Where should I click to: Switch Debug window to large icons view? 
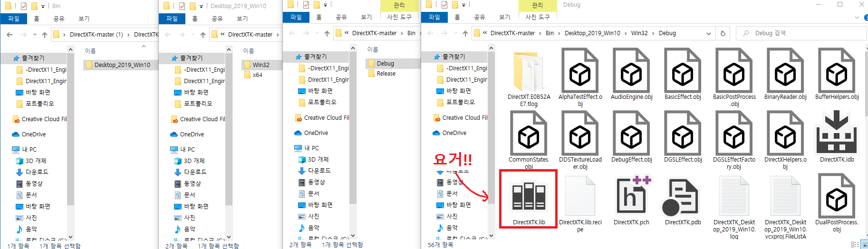[864, 244]
